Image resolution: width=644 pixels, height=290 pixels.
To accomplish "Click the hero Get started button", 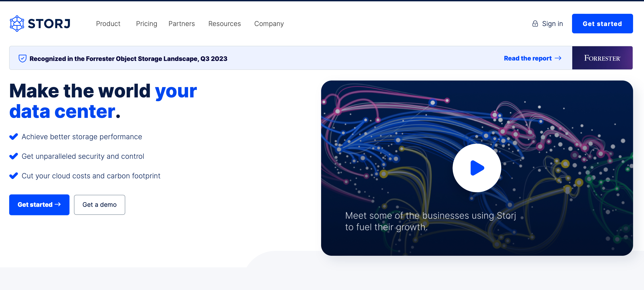I will tap(39, 205).
